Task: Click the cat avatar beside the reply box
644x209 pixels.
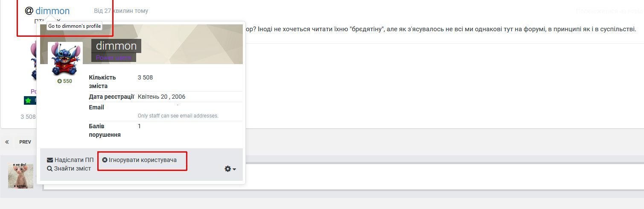Action: 20,176
